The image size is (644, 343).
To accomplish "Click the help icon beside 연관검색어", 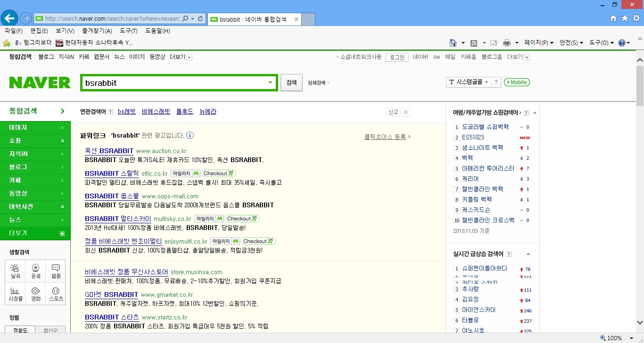I will click(x=110, y=112).
